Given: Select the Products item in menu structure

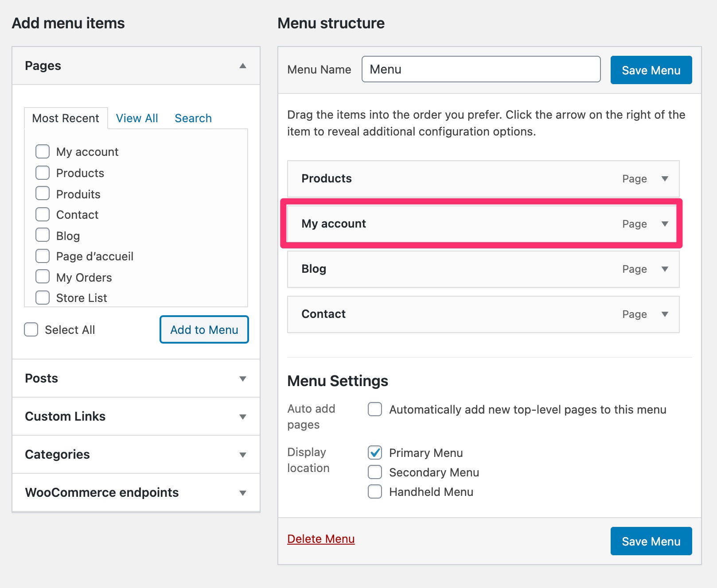Looking at the screenshot, I should [x=483, y=179].
